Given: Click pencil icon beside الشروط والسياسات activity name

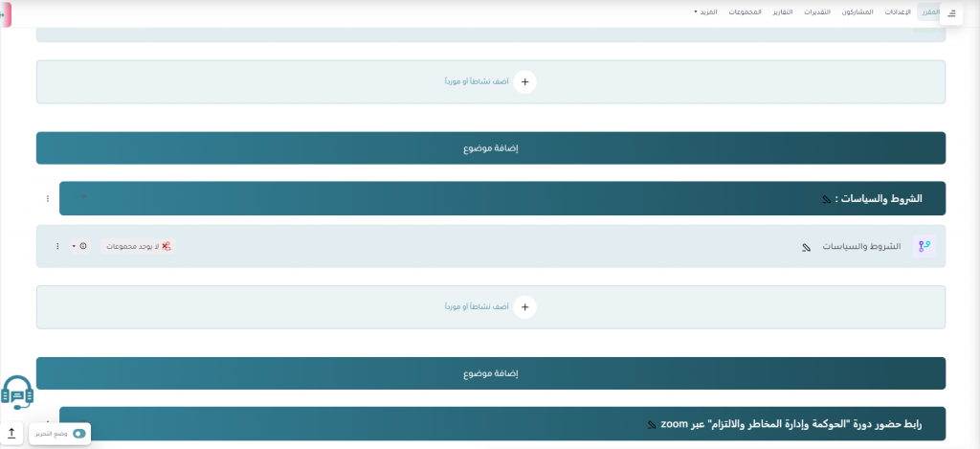Looking at the screenshot, I should 807,247.
